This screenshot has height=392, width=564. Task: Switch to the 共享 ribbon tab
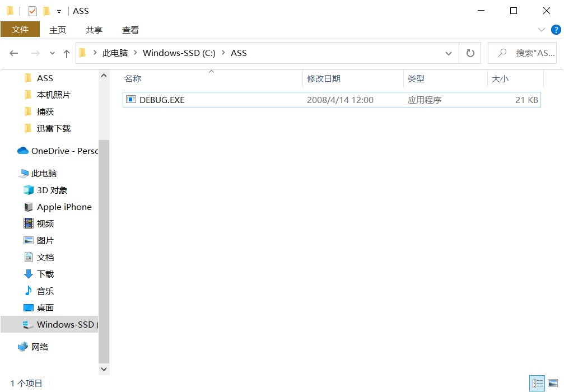[94, 30]
